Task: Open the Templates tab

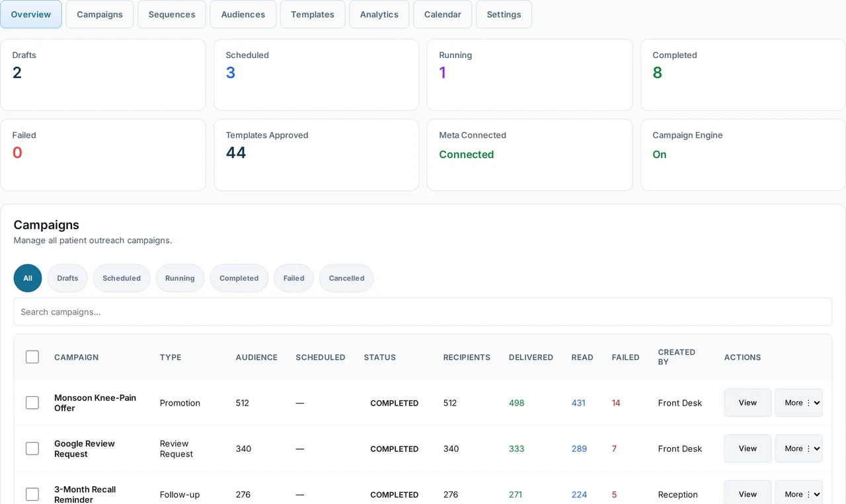Action: (x=313, y=15)
